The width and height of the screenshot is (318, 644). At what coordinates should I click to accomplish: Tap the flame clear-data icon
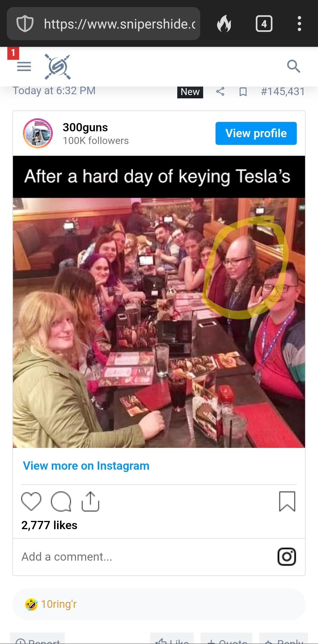(x=224, y=24)
